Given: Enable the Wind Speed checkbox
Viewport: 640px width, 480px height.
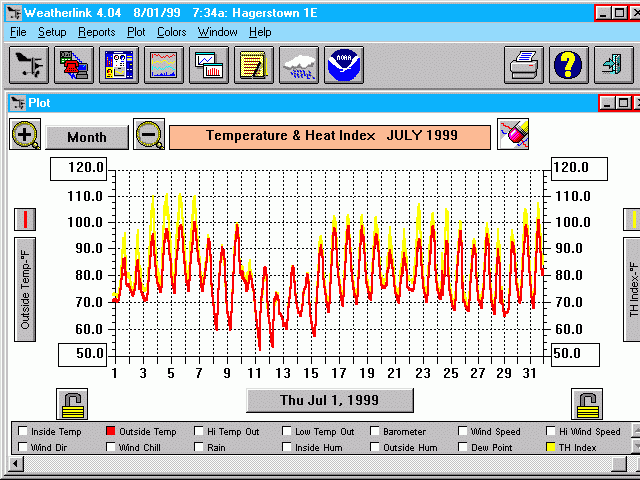Looking at the screenshot, I should point(462,431).
